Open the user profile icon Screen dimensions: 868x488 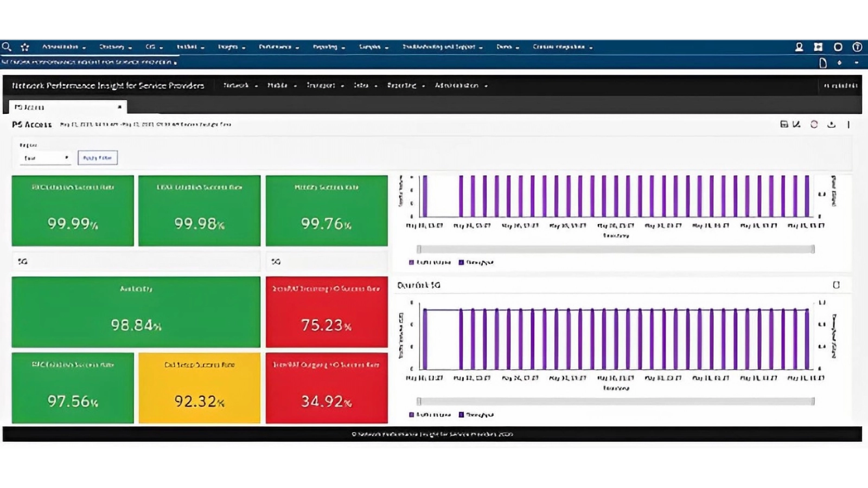coord(799,47)
